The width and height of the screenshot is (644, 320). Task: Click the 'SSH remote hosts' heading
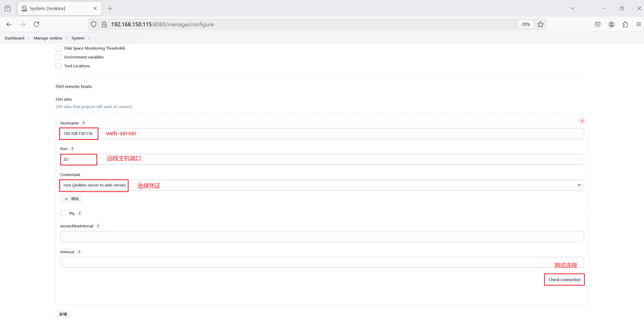click(x=74, y=87)
